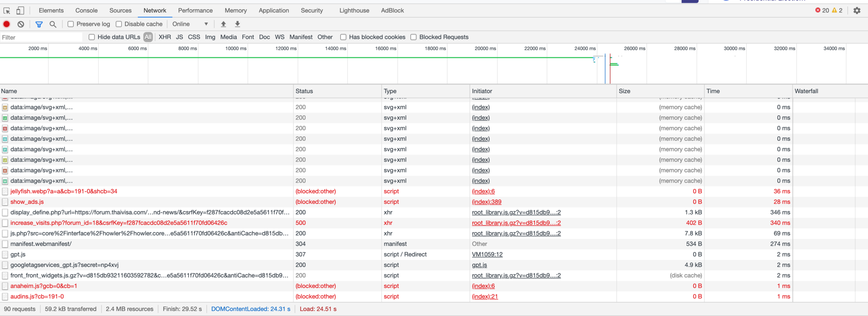
Task: Sort by the Status column header
Action: click(338, 91)
